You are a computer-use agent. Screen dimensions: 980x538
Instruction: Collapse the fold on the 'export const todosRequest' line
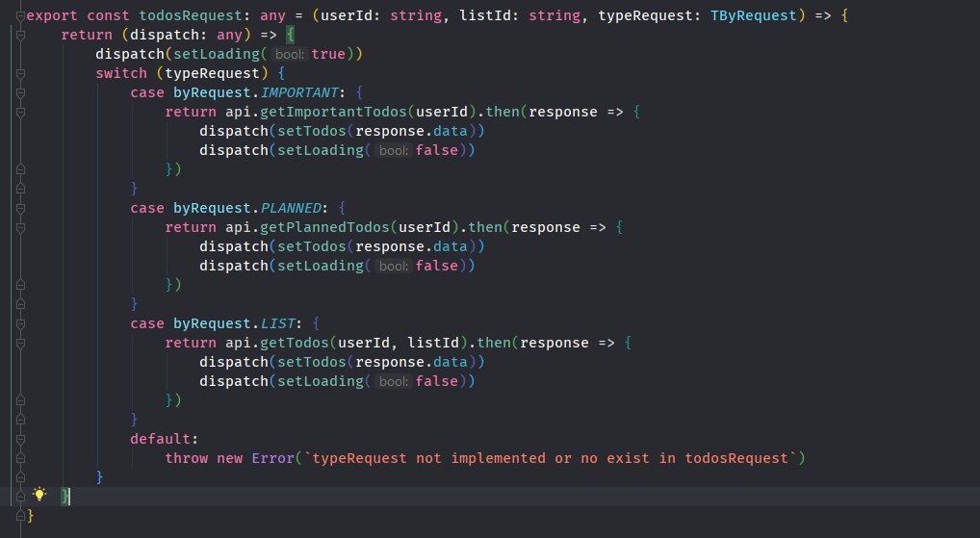pyautogui.click(x=20, y=15)
